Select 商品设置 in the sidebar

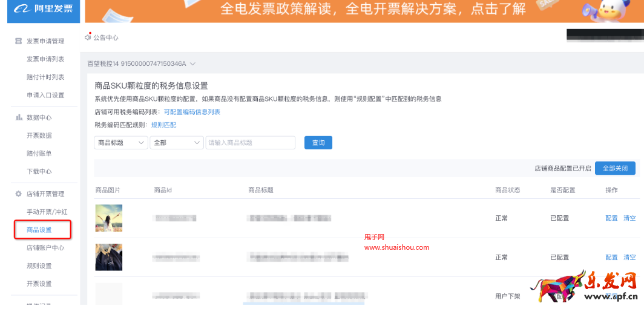pos(39,230)
